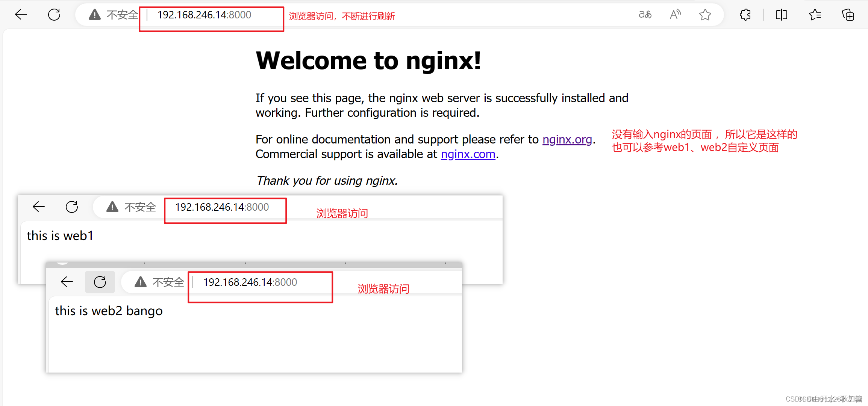Open the nginx.com link

coord(468,154)
